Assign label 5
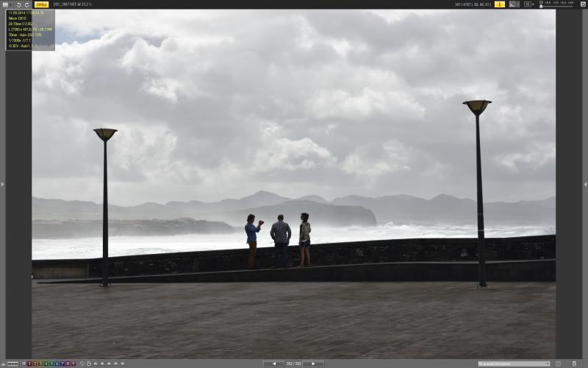This screenshot has height=368, width=588. click(x=51, y=364)
